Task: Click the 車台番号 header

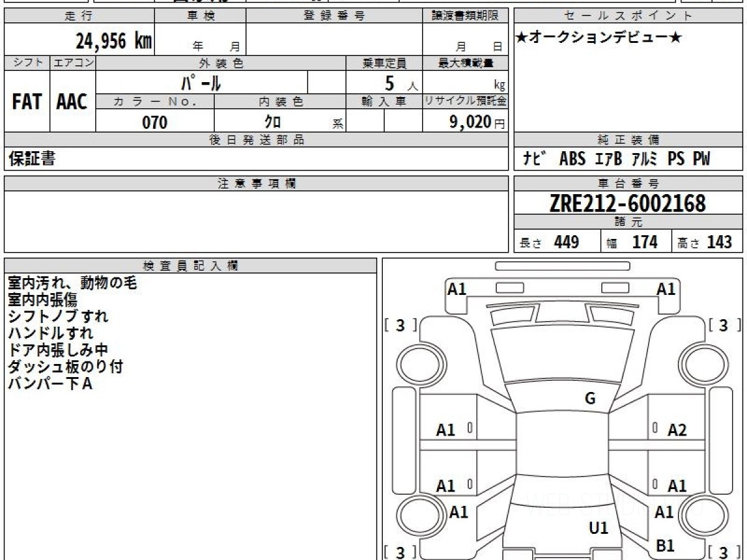Action: coord(628,184)
